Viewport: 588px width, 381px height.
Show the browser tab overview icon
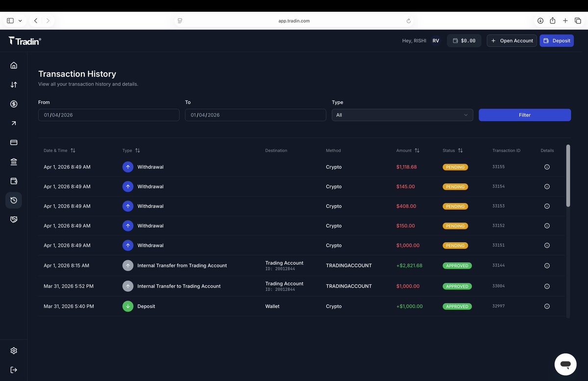pos(578,21)
